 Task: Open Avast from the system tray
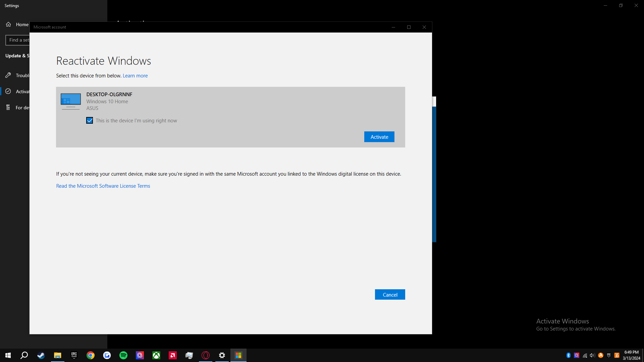[x=600, y=355]
